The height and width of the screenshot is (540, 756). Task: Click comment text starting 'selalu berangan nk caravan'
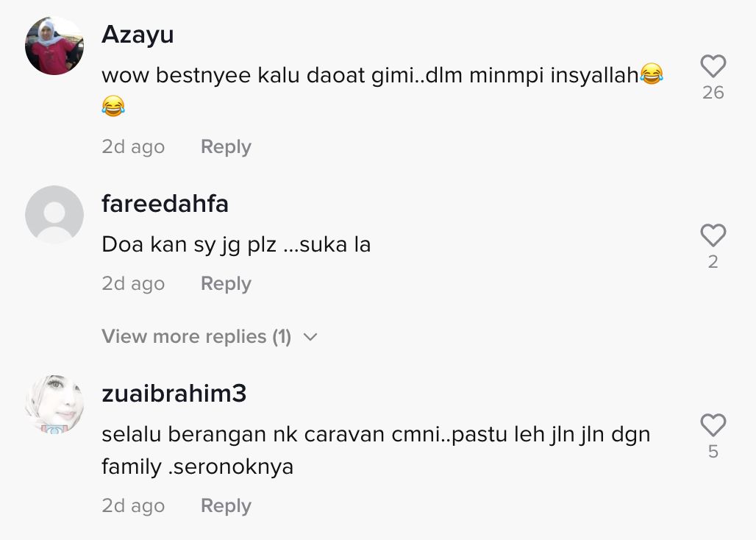point(376,450)
